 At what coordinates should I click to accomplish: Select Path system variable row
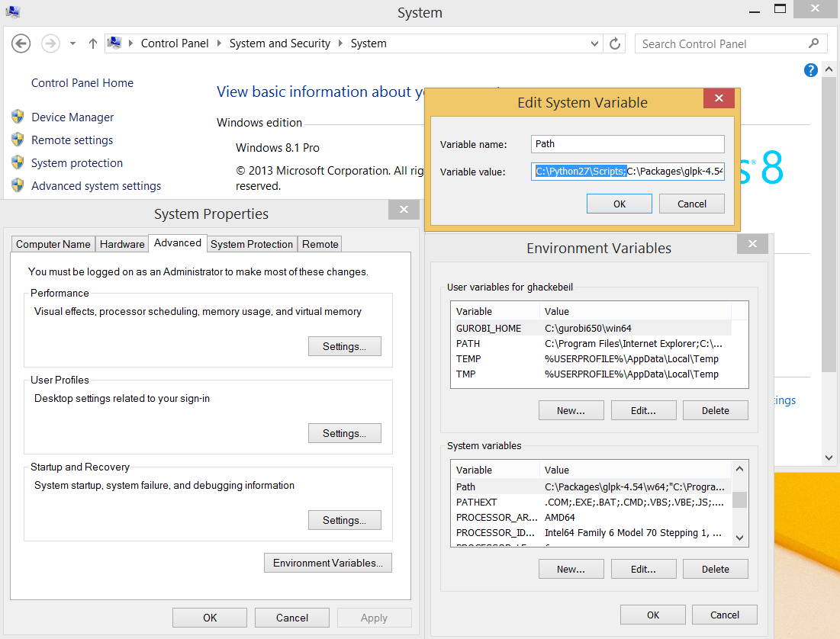coord(591,487)
